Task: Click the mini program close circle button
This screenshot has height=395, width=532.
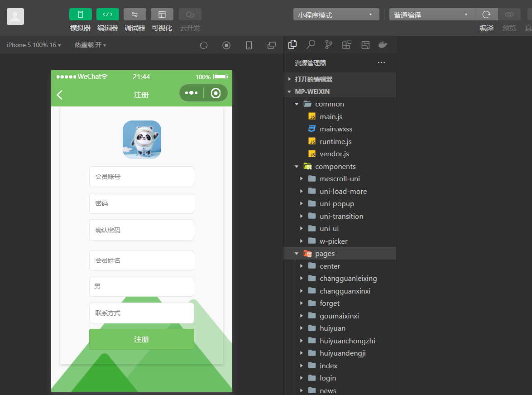Action: pyautogui.click(x=216, y=93)
